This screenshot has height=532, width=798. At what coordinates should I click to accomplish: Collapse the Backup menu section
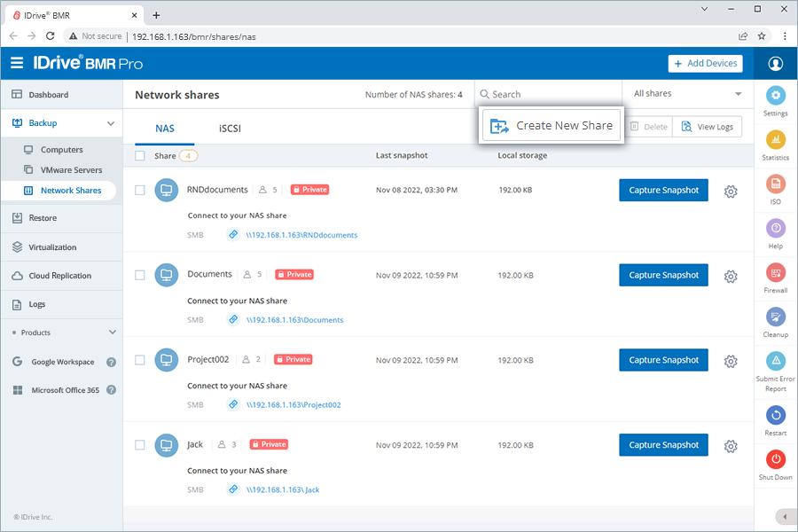point(111,123)
